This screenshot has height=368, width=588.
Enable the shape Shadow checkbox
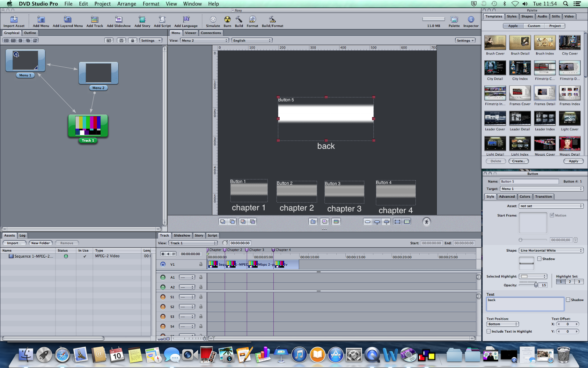[x=539, y=259]
